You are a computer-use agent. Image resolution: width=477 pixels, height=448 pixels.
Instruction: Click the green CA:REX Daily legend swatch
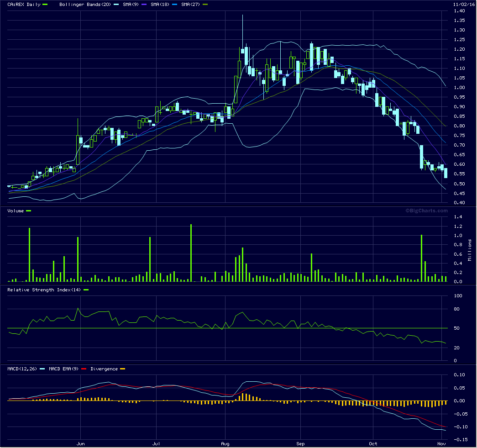(45, 5)
